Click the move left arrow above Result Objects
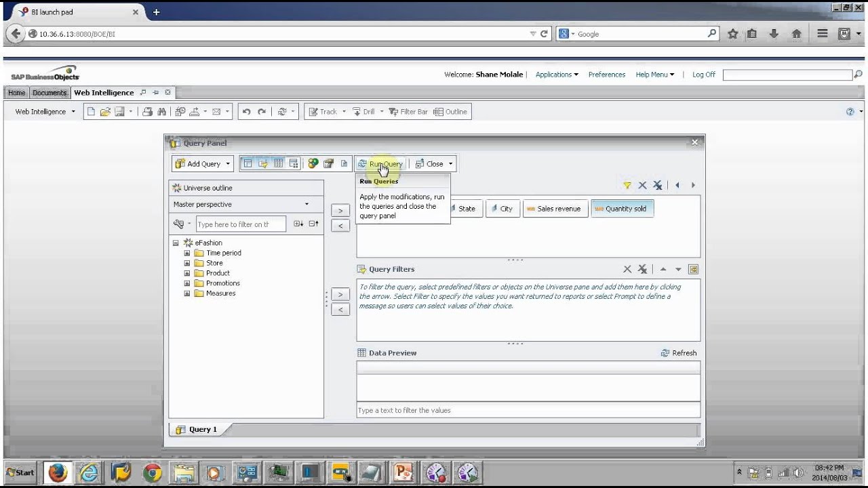The height and width of the screenshot is (488, 868). pyautogui.click(x=677, y=185)
